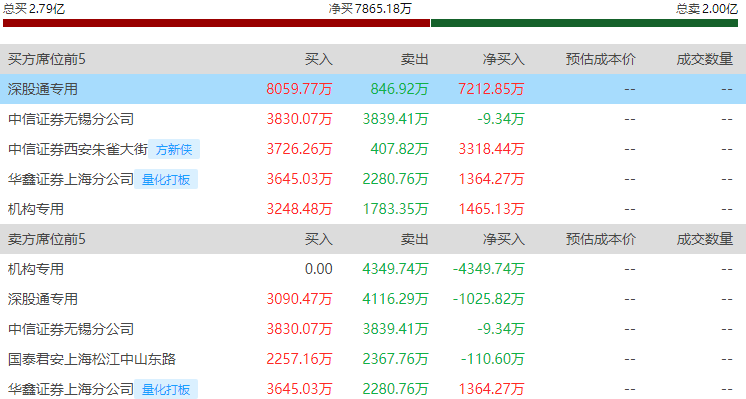Click the 净买7865.18万 net buy label
Screen dimensions: 746x399
tap(370, 8)
